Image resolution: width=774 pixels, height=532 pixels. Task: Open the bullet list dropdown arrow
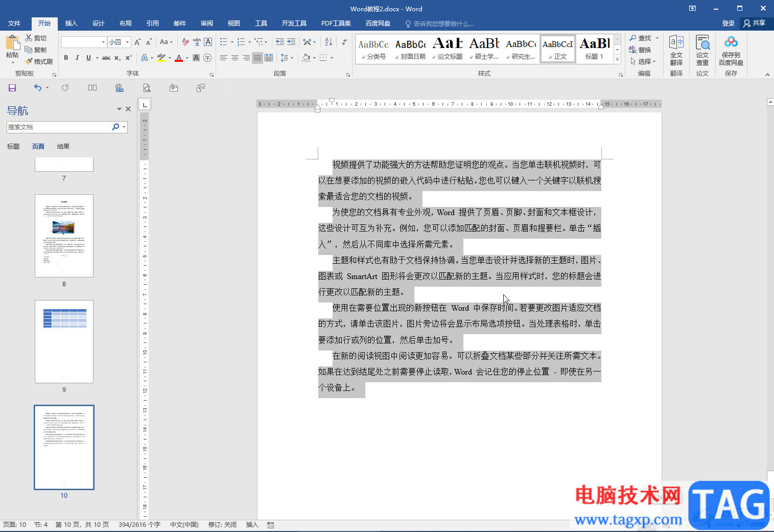click(232, 42)
